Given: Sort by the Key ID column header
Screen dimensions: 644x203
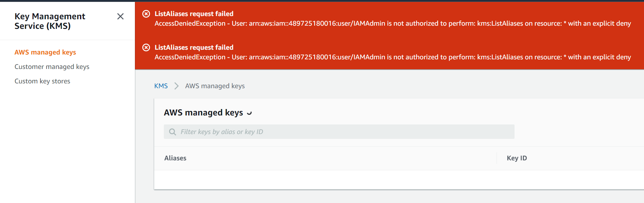Looking at the screenshot, I should 517,158.
